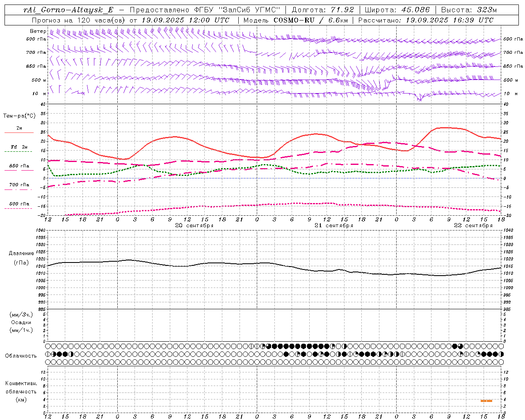Click the '20 сентября' date label
This screenshot has width=525, height=420.
pos(194,226)
